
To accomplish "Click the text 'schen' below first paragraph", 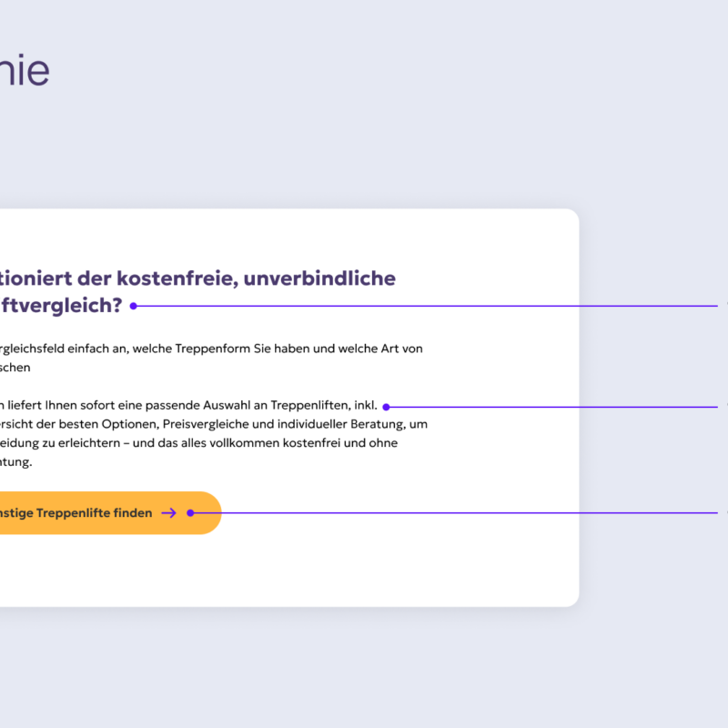I will pos(15,368).
